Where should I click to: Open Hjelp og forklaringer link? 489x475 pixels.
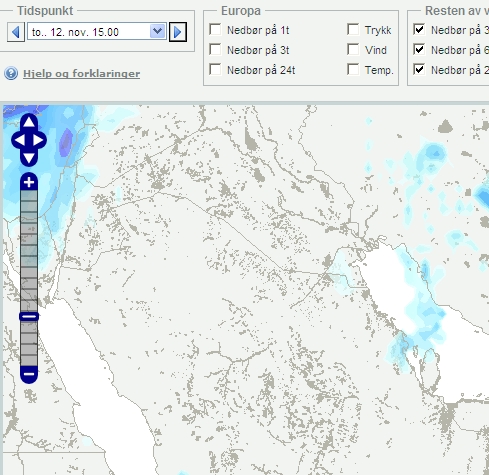click(81, 73)
